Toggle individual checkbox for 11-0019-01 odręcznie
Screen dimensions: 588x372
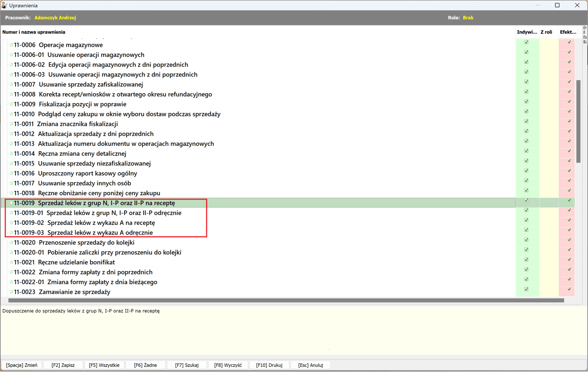[x=526, y=210]
